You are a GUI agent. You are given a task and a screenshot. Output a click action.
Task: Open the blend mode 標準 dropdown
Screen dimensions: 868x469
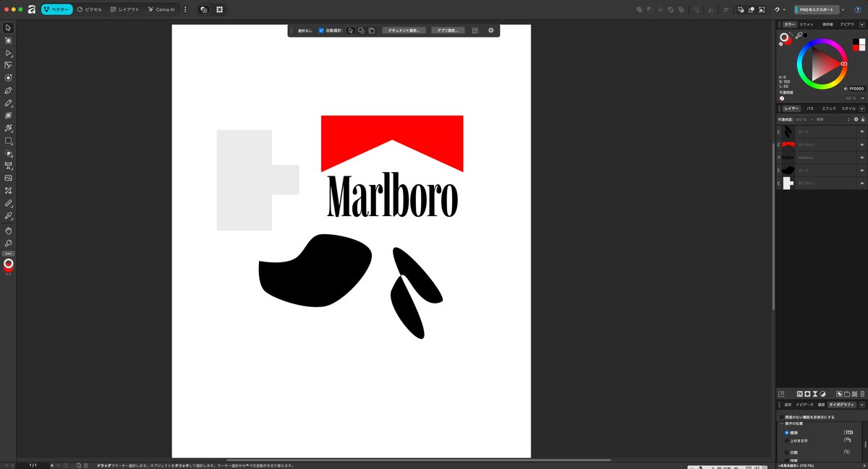[835, 119]
